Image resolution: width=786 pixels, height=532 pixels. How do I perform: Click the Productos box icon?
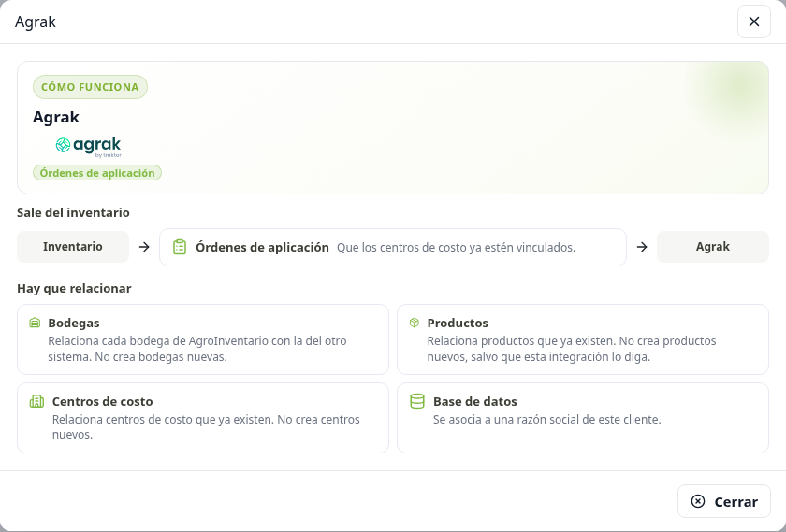coord(414,323)
